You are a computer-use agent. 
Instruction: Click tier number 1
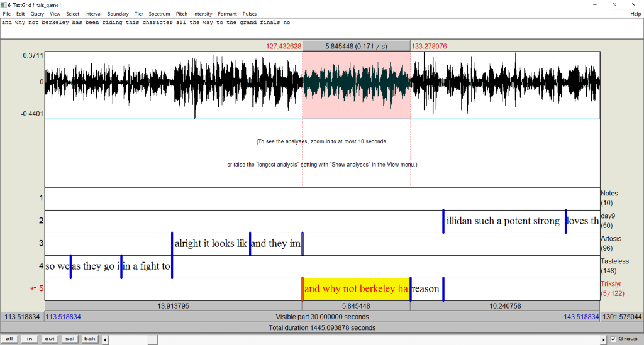[x=41, y=198]
